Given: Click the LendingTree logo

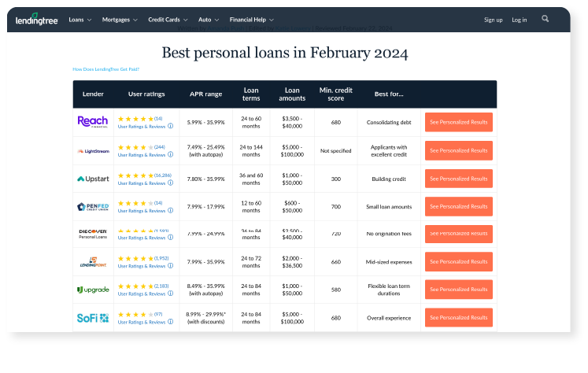Looking at the screenshot, I should pyautogui.click(x=37, y=19).
